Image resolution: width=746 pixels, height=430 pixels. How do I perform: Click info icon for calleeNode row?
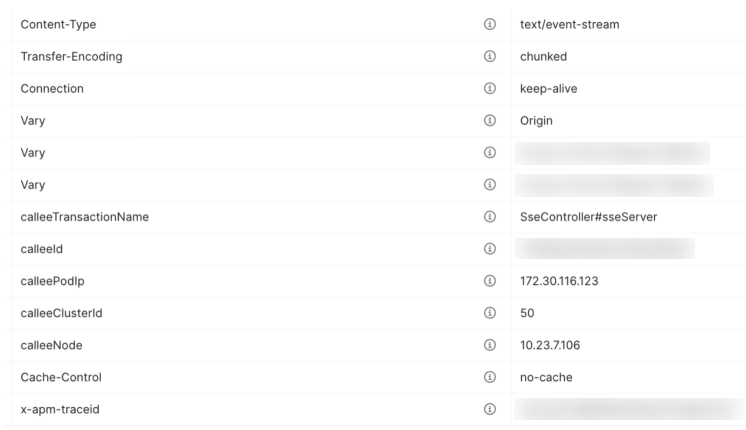click(490, 345)
